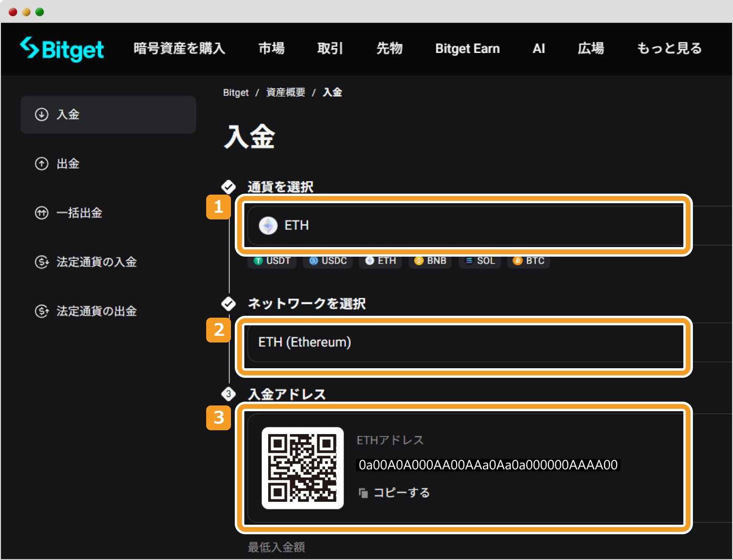The width and height of the screenshot is (733, 560).
Task: Select the ETH deposit address text
Action: click(488, 465)
